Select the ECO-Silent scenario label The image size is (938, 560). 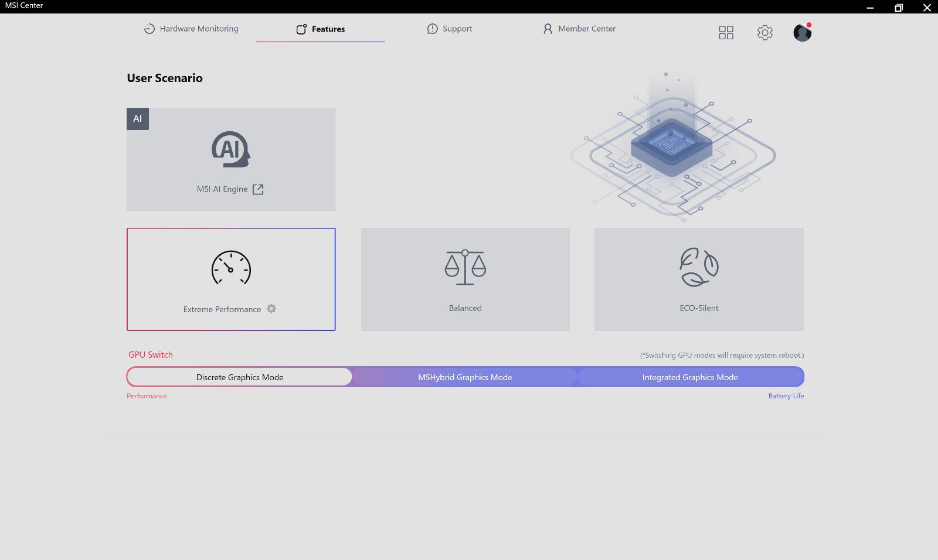[699, 308]
